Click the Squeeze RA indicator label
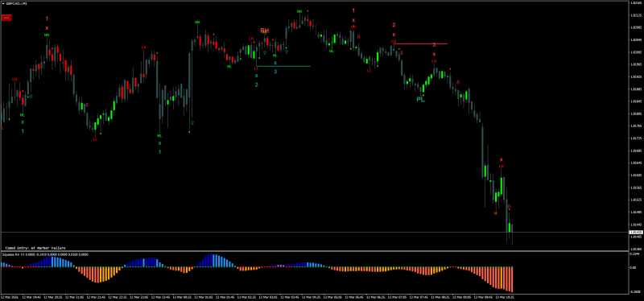 click(44, 254)
